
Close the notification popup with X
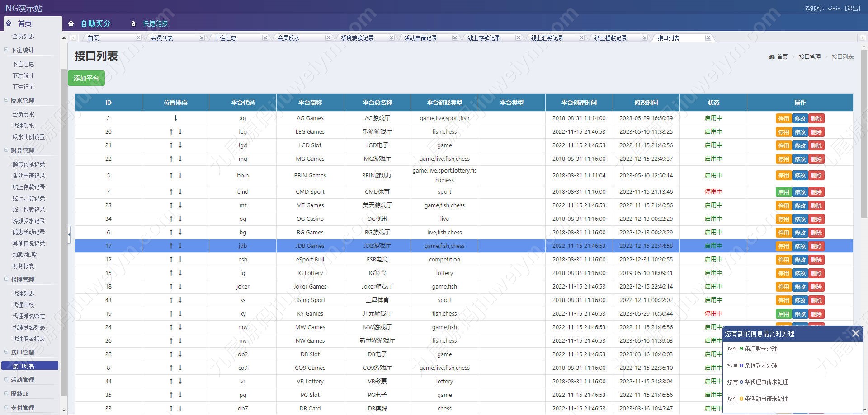(x=855, y=333)
